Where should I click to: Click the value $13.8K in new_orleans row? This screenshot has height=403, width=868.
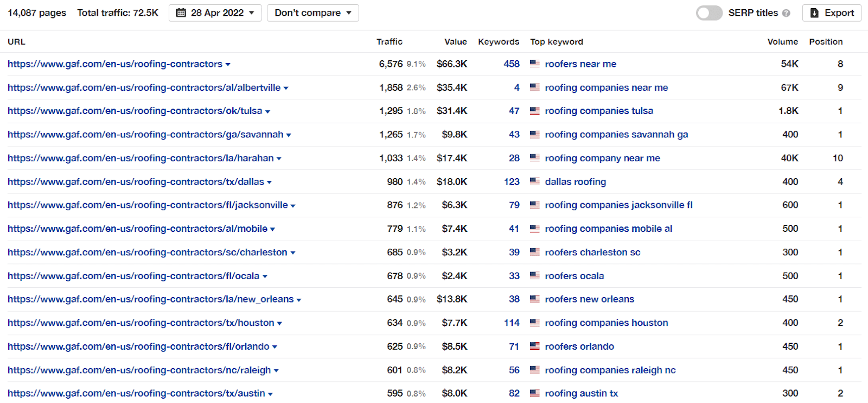pyautogui.click(x=452, y=299)
